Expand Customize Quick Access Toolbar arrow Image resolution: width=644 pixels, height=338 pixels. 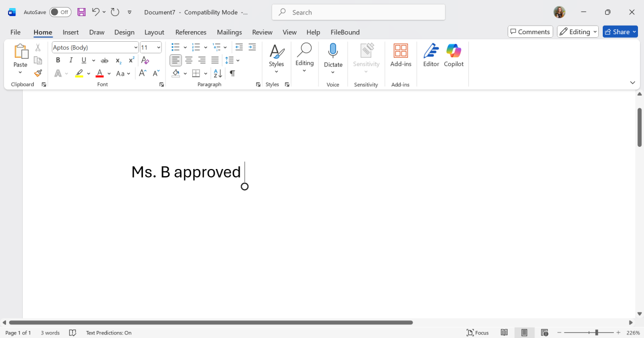click(130, 12)
